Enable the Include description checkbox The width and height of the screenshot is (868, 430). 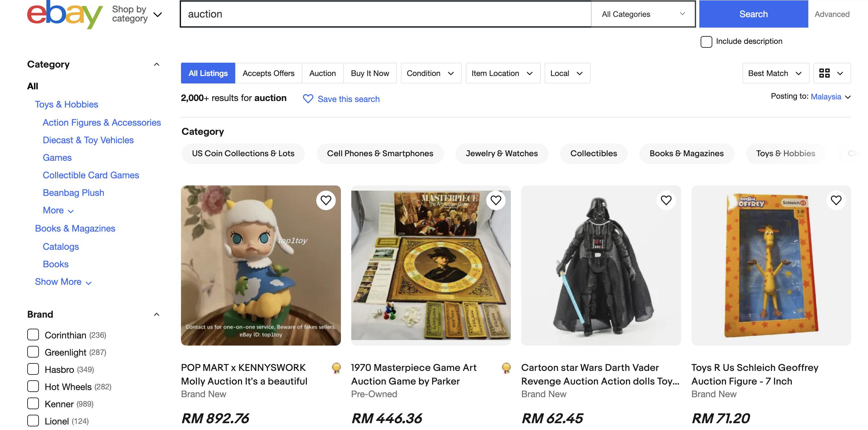point(706,42)
